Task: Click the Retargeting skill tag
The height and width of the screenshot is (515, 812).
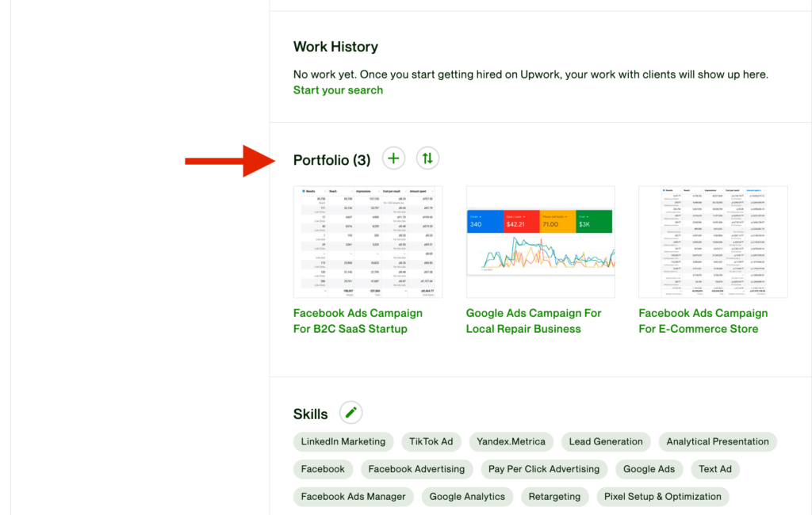Action: coord(553,497)
